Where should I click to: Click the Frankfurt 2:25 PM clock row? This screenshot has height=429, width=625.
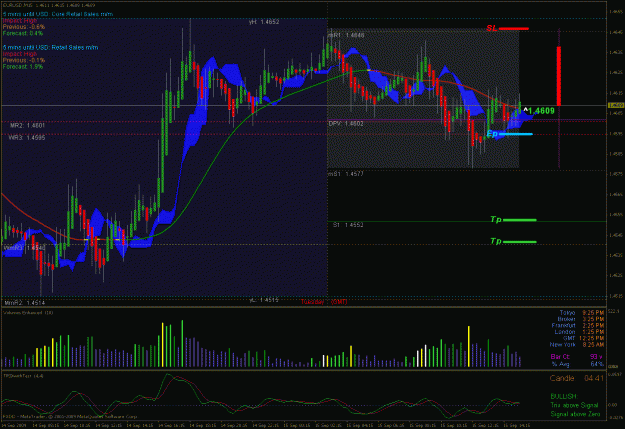pos(578,326)
